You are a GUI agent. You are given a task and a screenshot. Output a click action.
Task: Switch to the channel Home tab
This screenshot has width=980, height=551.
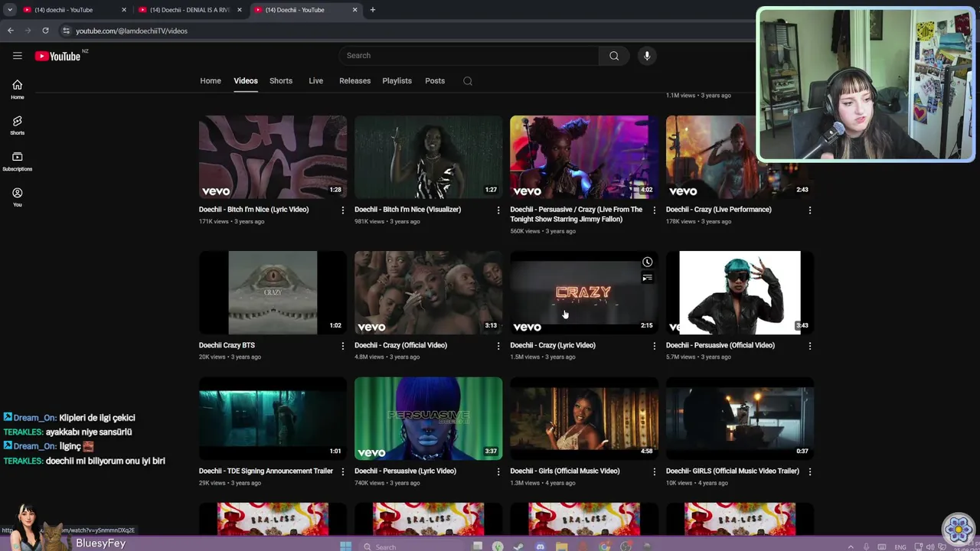tap(211, 81)
